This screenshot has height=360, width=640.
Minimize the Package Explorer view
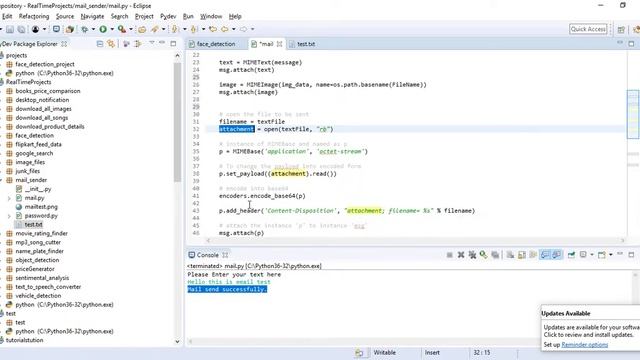click(162, 43)
